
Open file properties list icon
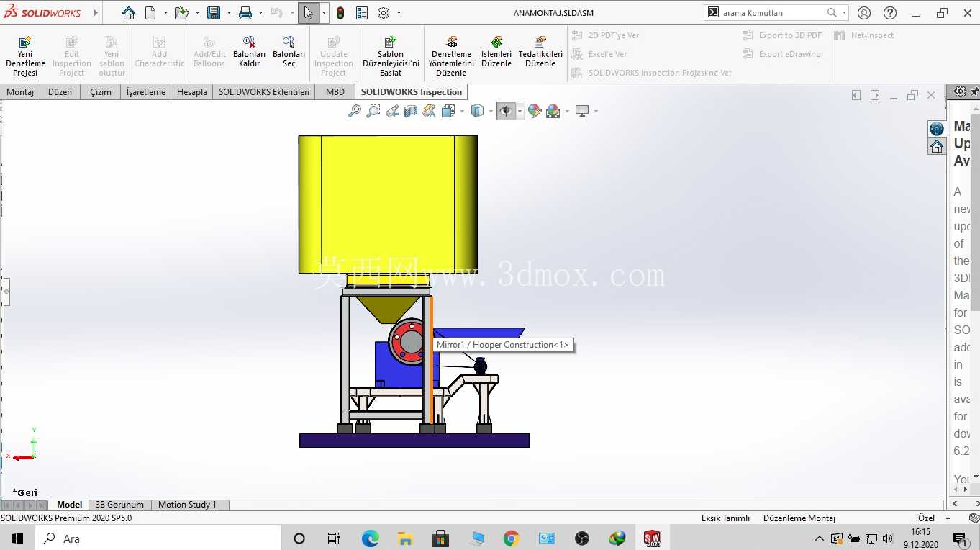click(362, 13)
